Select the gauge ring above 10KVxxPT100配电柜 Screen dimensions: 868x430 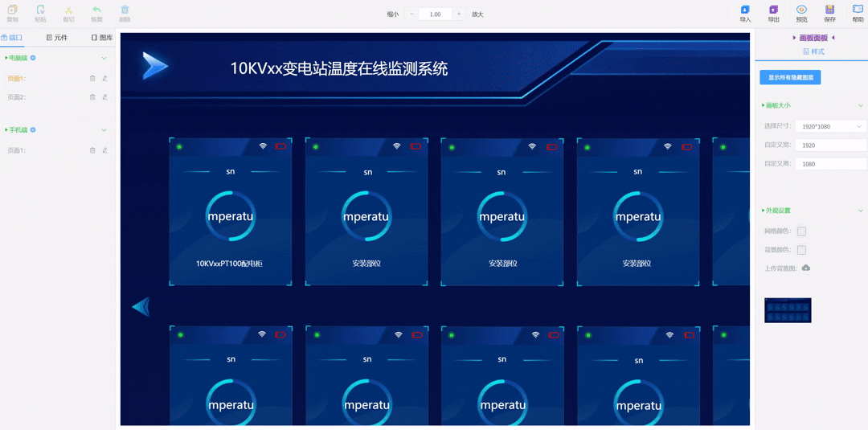[231, 216]
